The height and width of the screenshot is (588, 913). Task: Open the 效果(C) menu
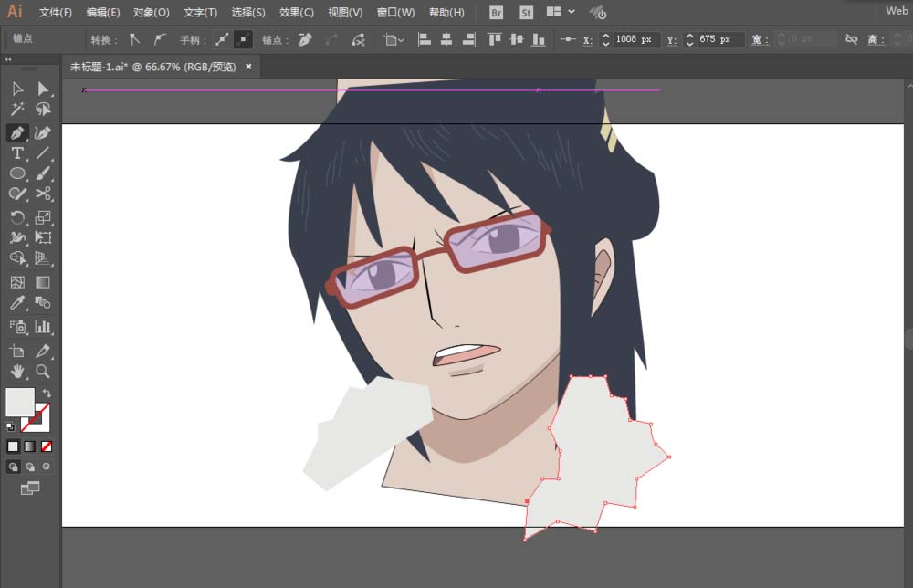[x=297, y=12]
